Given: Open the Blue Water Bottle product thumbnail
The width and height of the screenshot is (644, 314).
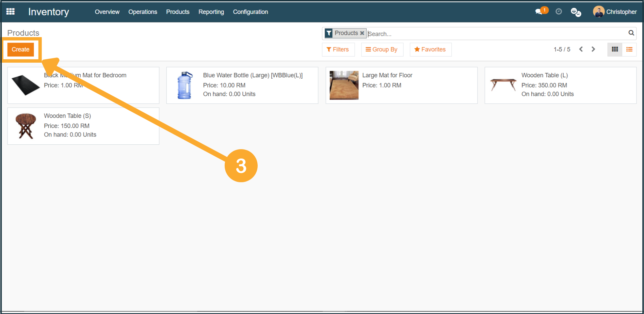Looking at the screenshot, I should coord(185,85).
